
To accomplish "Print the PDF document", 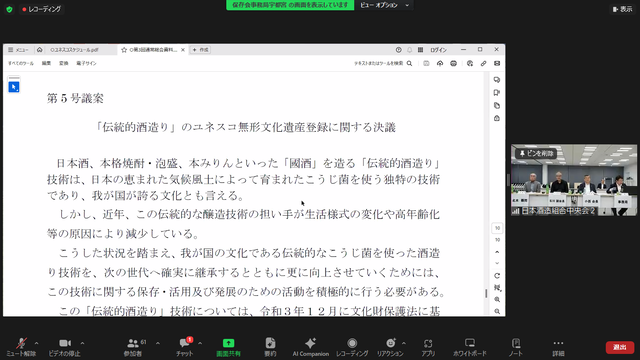I will (x=453, y=63).
